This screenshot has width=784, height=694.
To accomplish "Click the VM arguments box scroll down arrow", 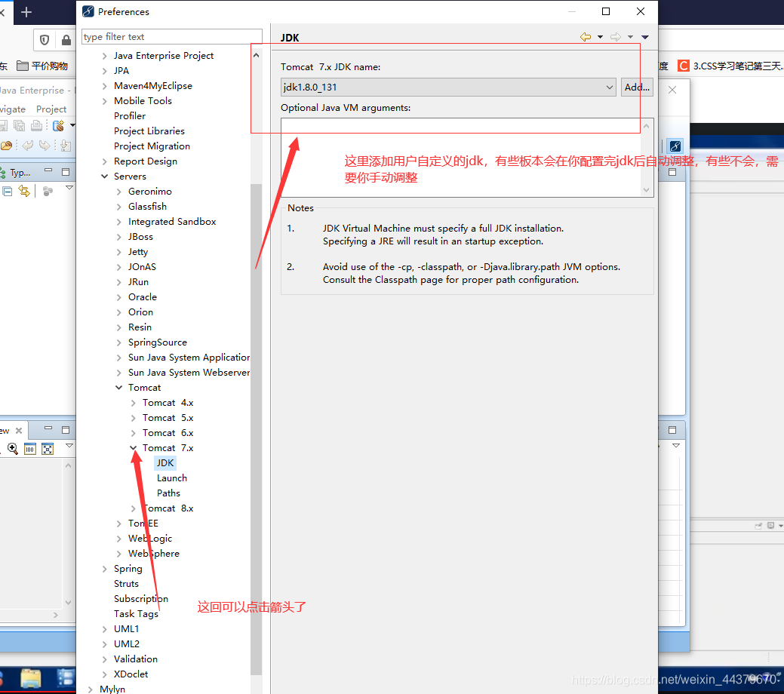I will click(x=646, y=189).
